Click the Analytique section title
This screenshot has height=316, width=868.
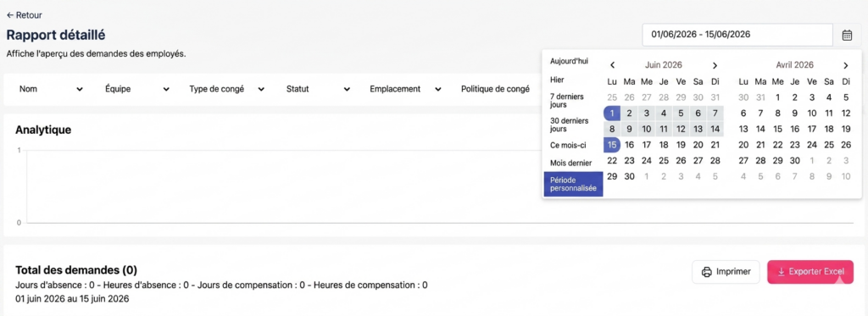click(x=43, y=130)
